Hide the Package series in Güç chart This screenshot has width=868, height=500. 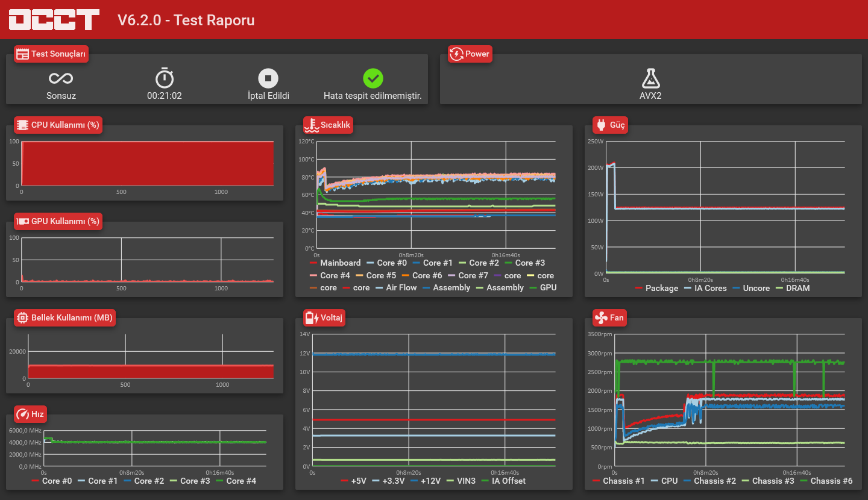pyautogui.click(x=656, y=288)
